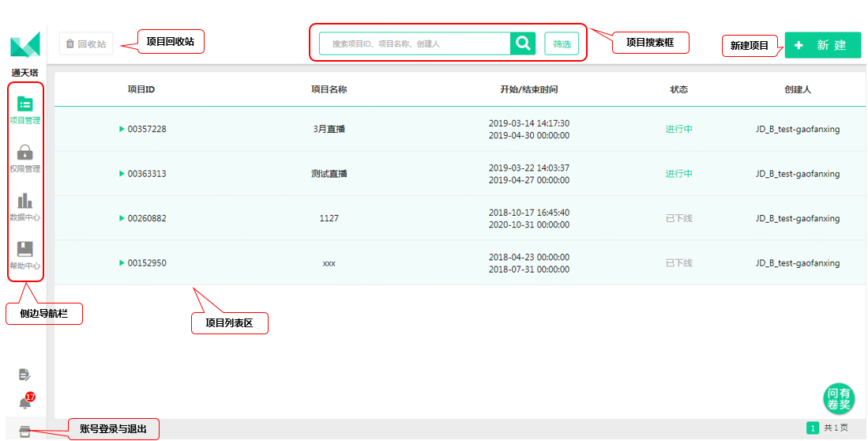Open the 数据中心 bar chart icon
868x441 pixels.
tap(25, 201)
